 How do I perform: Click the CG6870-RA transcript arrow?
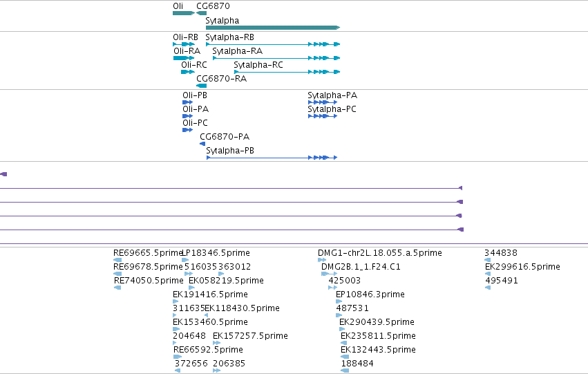pyautogui.click(x=201, y=86)
